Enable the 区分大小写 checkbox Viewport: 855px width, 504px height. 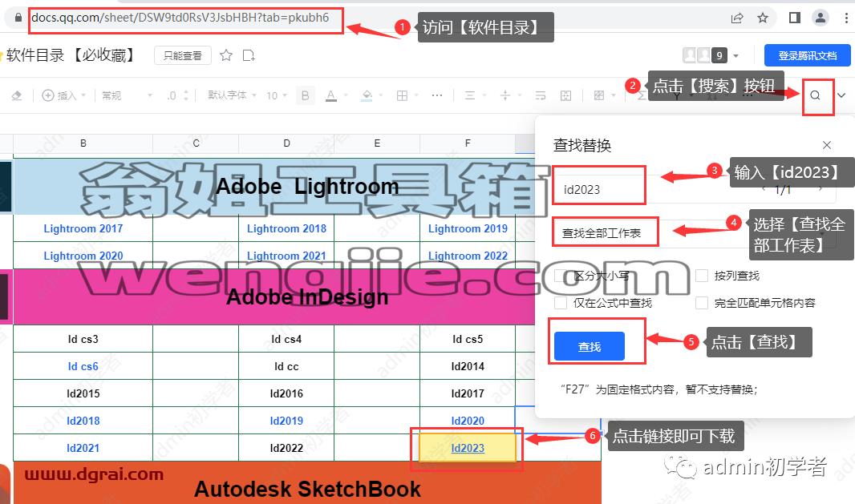point(560,276)
